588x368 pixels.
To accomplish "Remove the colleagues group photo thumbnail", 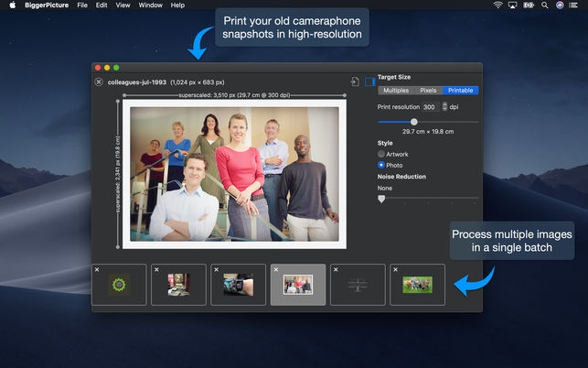I will click(x=276, y=270).
